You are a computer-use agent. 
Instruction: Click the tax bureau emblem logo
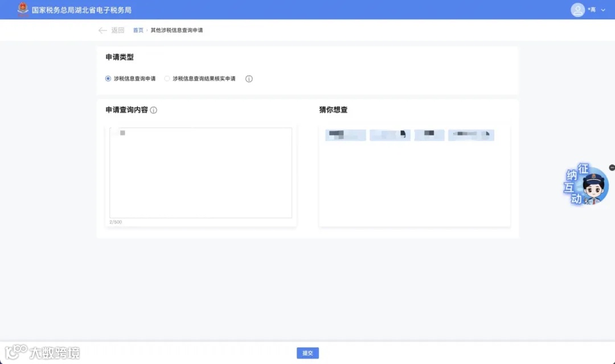tap(23, 10)
